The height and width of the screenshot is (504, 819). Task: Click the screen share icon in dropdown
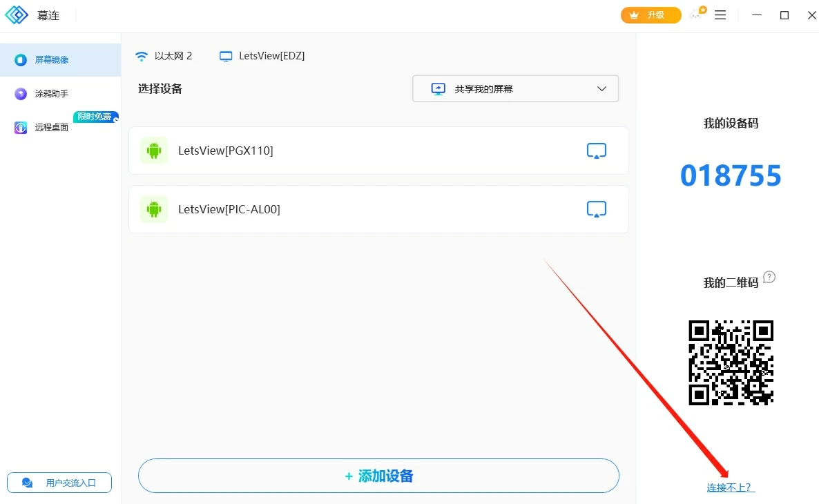click(439, 89)
